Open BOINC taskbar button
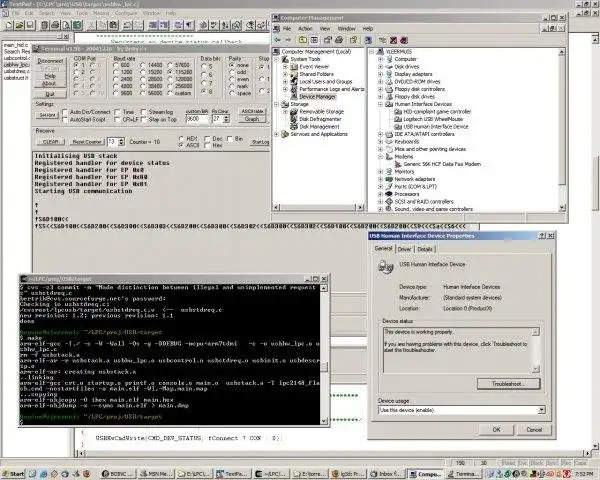The height and width of the screenshot is (480, 600). click(x=117, y=473)
